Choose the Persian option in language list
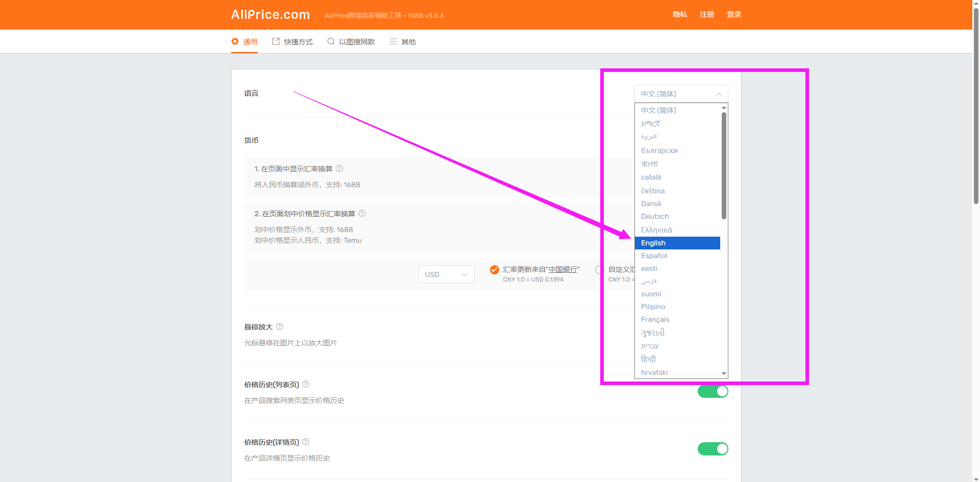Screen dimensions: 980x482 (677, 281)
